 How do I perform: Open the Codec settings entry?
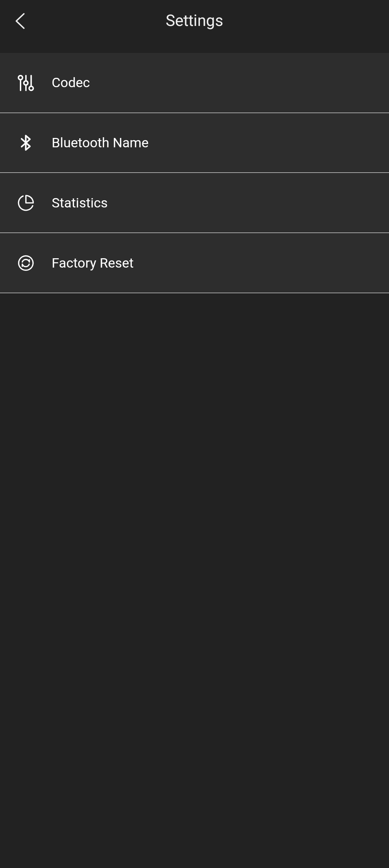(194, 83)
